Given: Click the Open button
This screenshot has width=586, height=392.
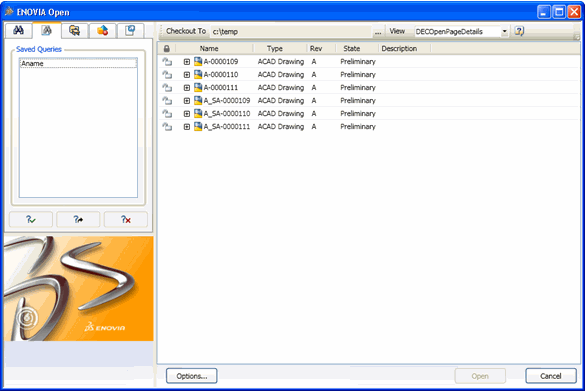Looking at the screenshot, I should point(480,376).
